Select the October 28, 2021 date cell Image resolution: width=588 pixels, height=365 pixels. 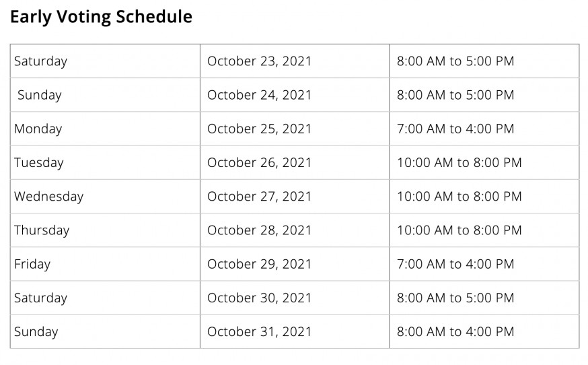coord(295,230)
